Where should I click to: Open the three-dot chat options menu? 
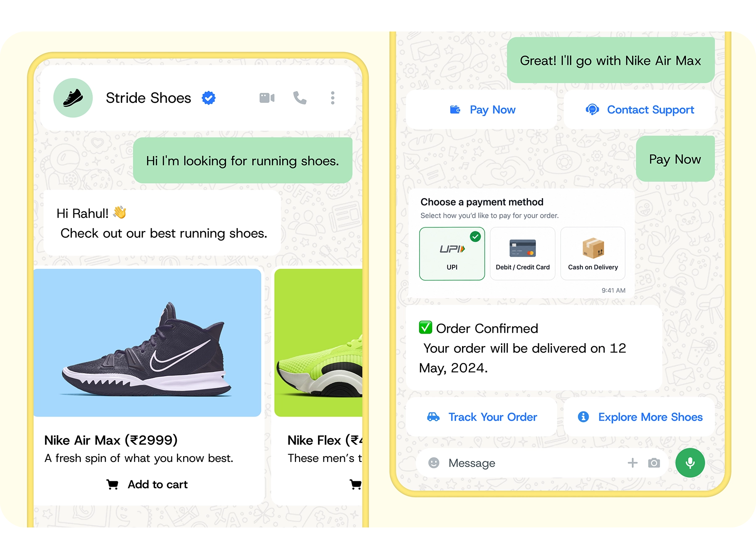[333, 98]
